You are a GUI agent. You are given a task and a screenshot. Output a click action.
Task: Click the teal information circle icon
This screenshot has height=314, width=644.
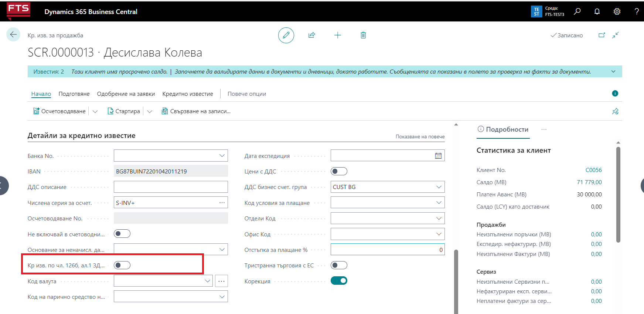(615, 94)
